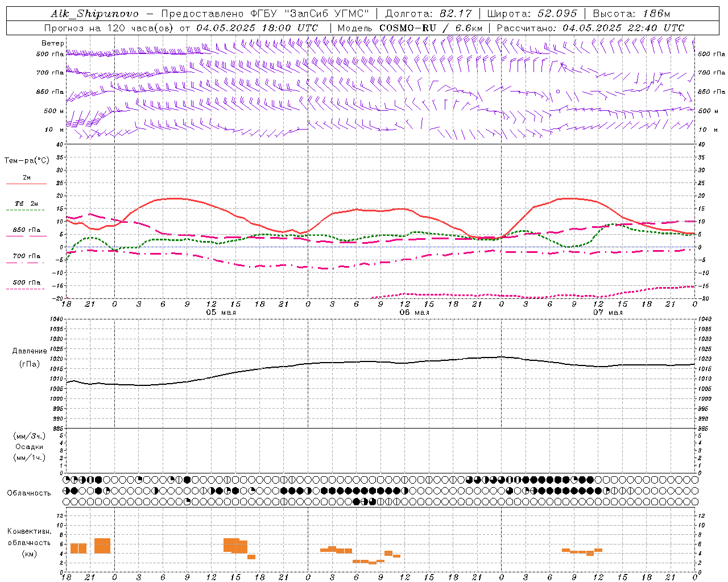The image size is (728, 582).
Task: Click the 'Осадки' precipitation label
Action: tap(30, 447)
